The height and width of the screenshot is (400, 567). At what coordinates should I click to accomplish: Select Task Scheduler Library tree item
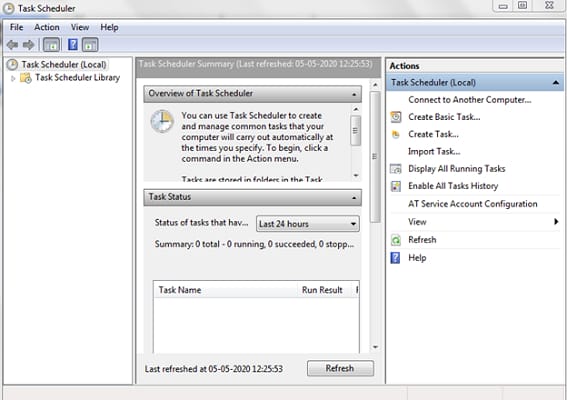click(77, 78)
